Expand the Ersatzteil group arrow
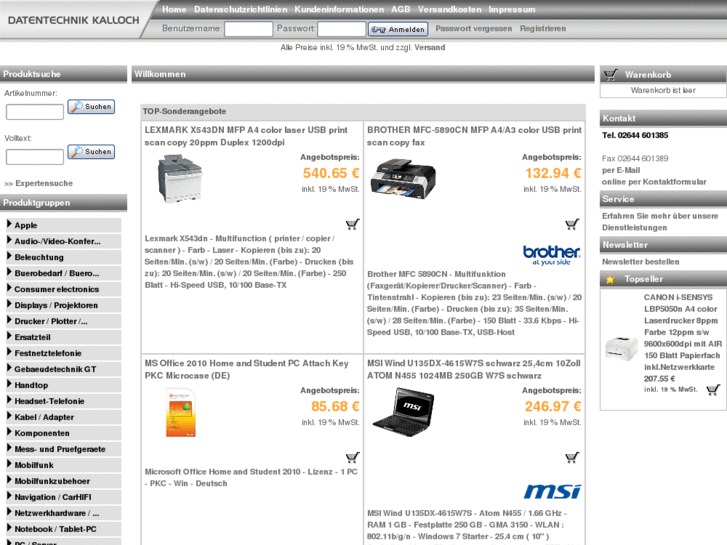Screen dimensions: 727x545 point(9,336)
